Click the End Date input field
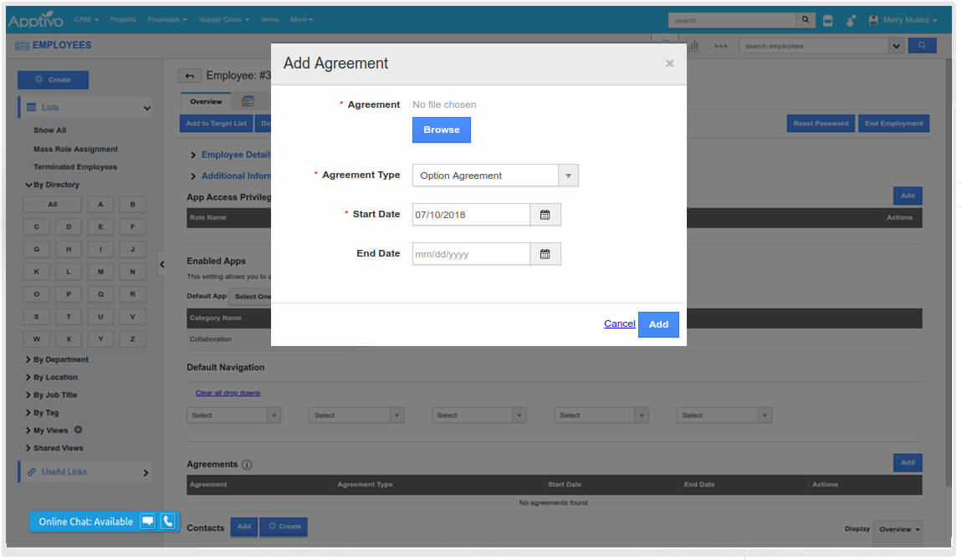This screenshot has width=962, height=560. [x=468, y=253]
